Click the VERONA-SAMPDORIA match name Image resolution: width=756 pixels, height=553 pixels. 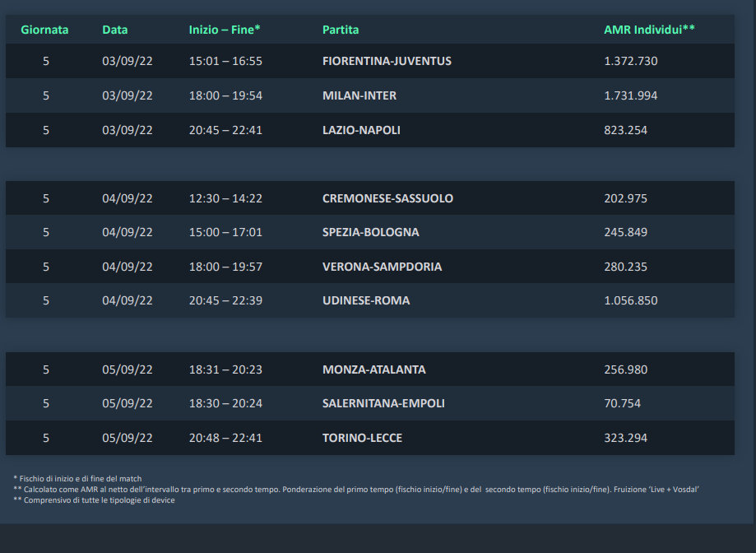[x=383, y=267]
